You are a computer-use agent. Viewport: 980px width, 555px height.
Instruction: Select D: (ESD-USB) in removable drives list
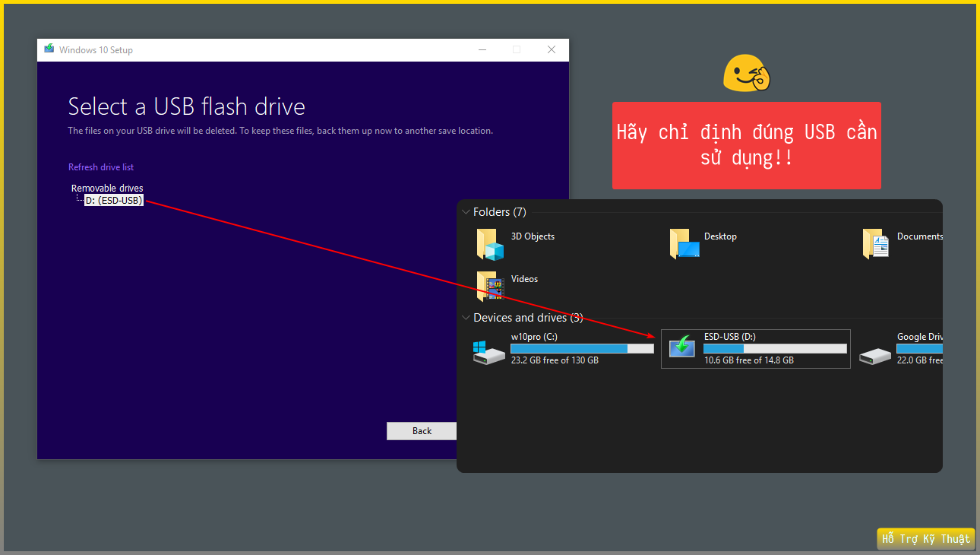pos(114,201)
